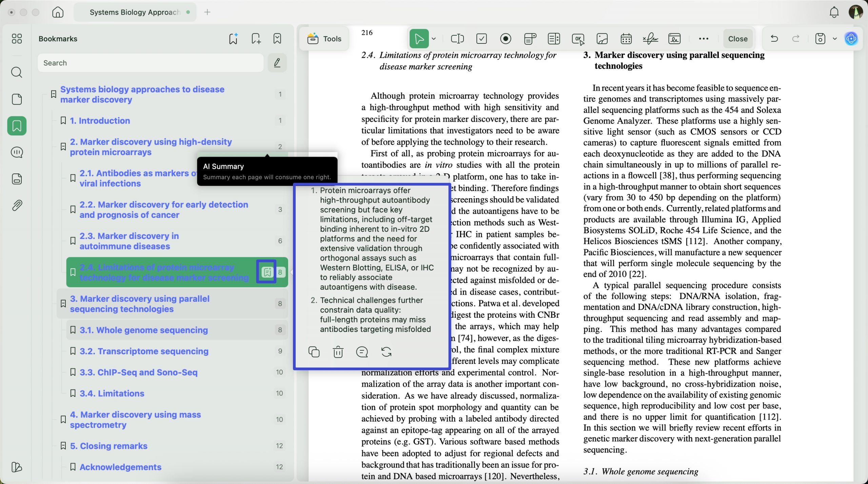Image resolution: width=868 pixels, height=484 pixels.
Task: Insert a date field
Action: 626,39
